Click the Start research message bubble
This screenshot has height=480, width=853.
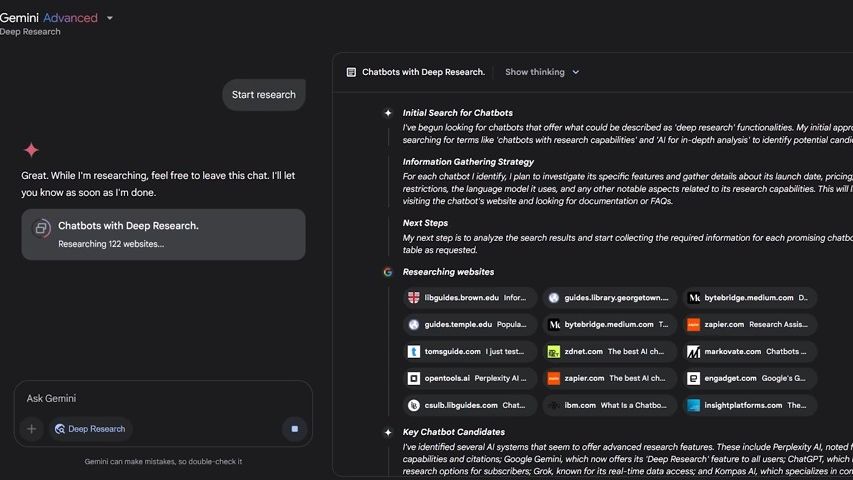(x=264, y=95)
